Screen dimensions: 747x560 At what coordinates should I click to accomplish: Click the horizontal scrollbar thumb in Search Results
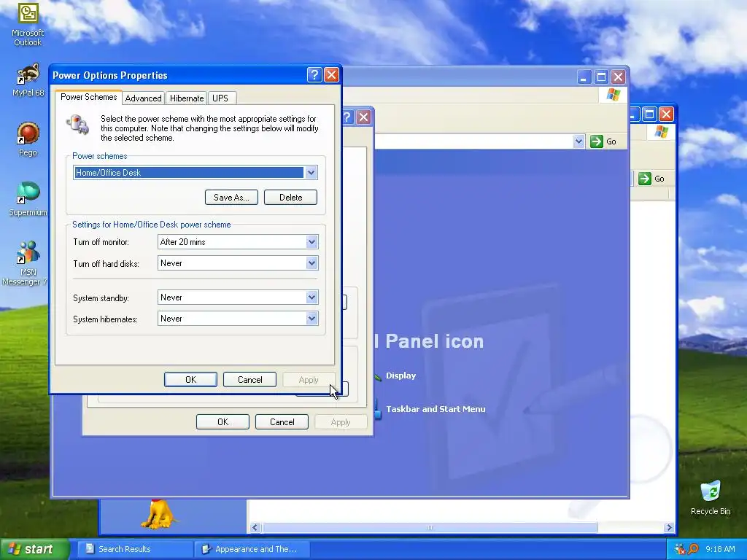(430, 528)
